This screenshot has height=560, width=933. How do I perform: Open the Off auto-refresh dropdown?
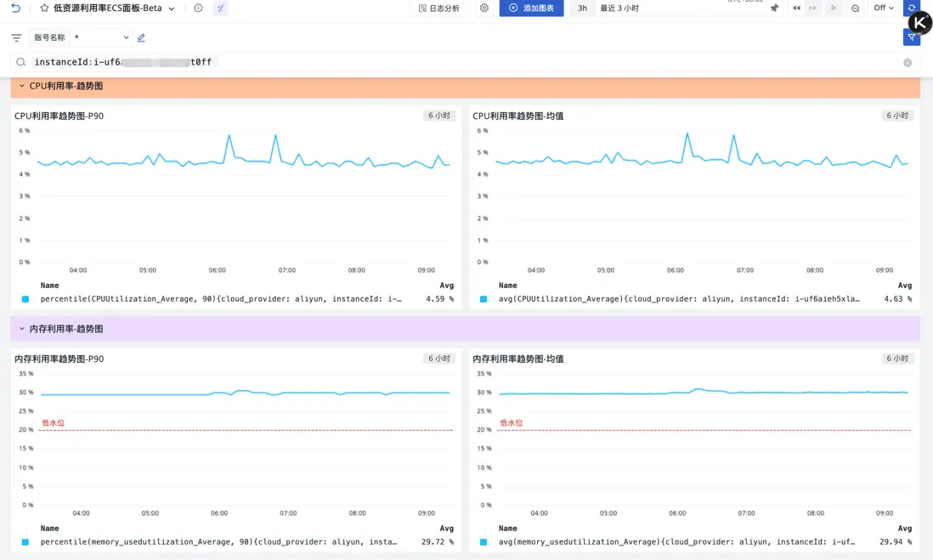pos(884,8)
